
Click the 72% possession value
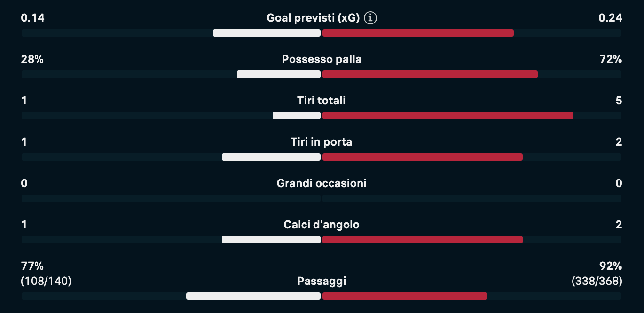click(x=610, y=60)
